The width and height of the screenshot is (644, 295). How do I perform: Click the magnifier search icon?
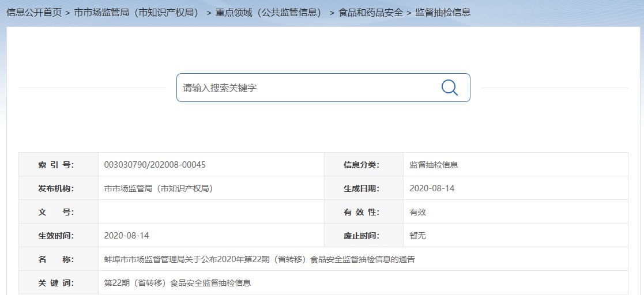coord(449,88)
